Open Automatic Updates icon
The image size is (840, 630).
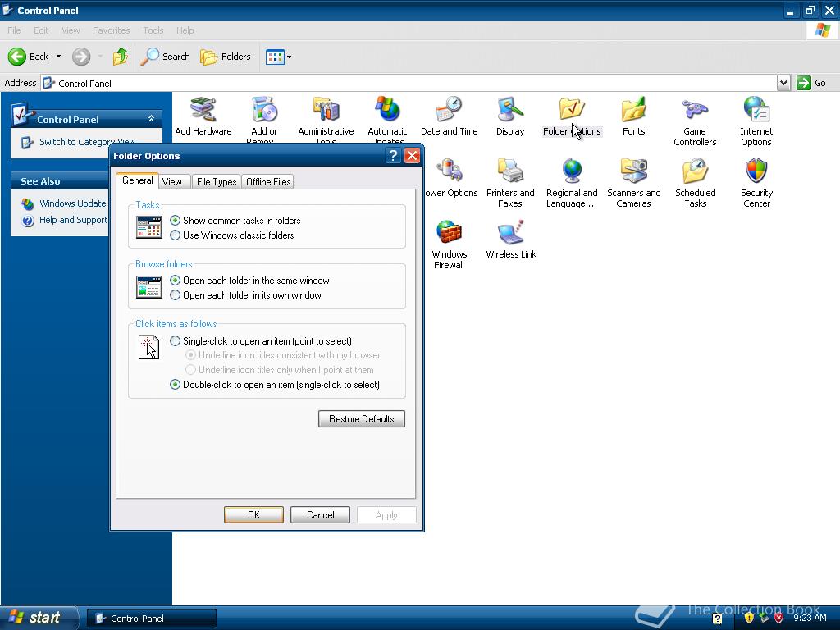pyautogui.click(x=387, y=119)
